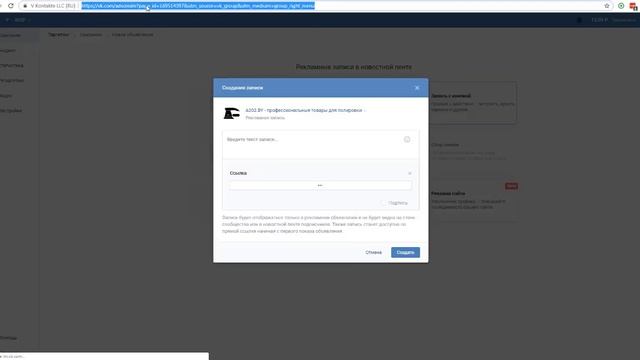Open 'Бюджет' in the left sidebar
This screenshot has height=360, width=640.
[x=8, y=51]
